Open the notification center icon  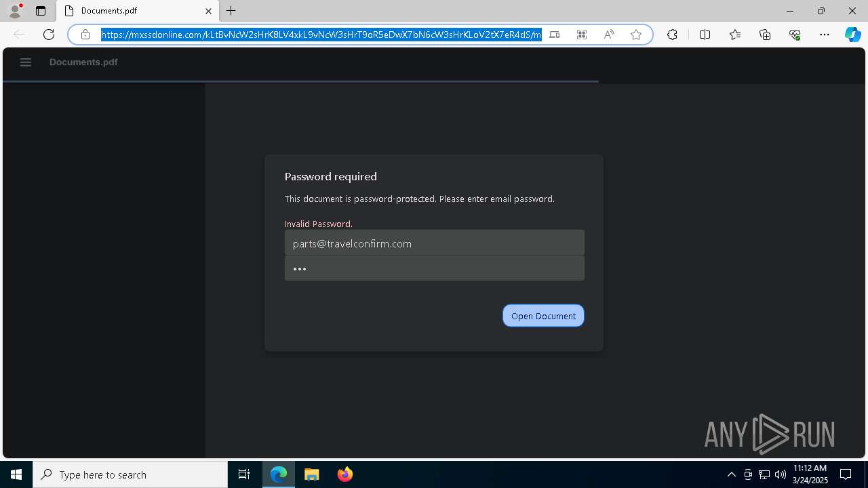click(846, 474)
